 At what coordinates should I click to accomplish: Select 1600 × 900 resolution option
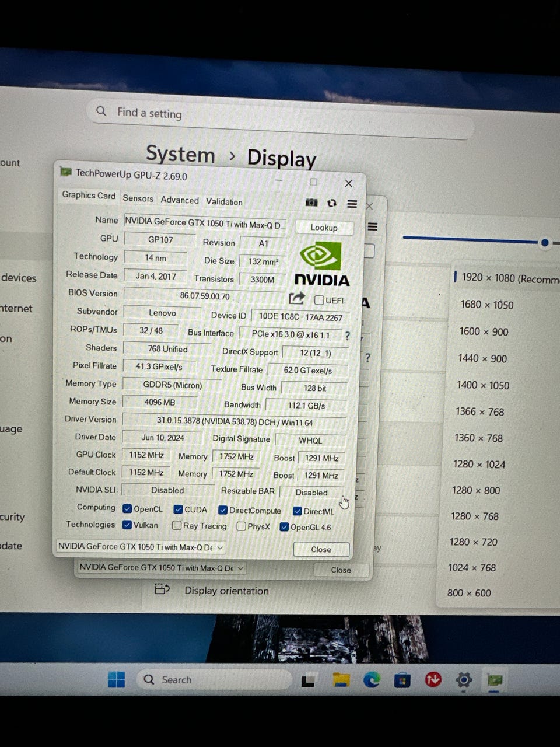coord(484,331)
